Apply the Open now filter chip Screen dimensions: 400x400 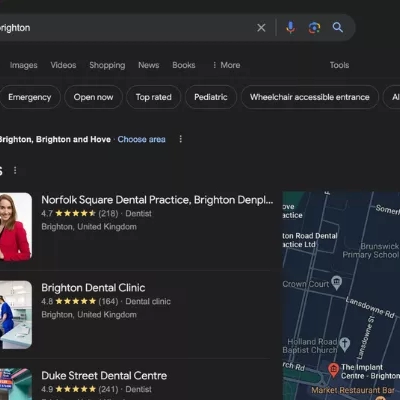(93, 97)
